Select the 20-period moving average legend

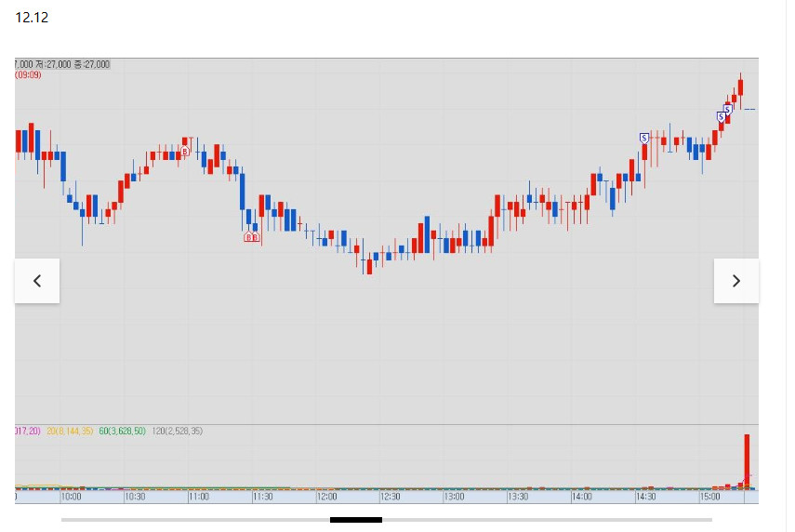coord(70,432)
